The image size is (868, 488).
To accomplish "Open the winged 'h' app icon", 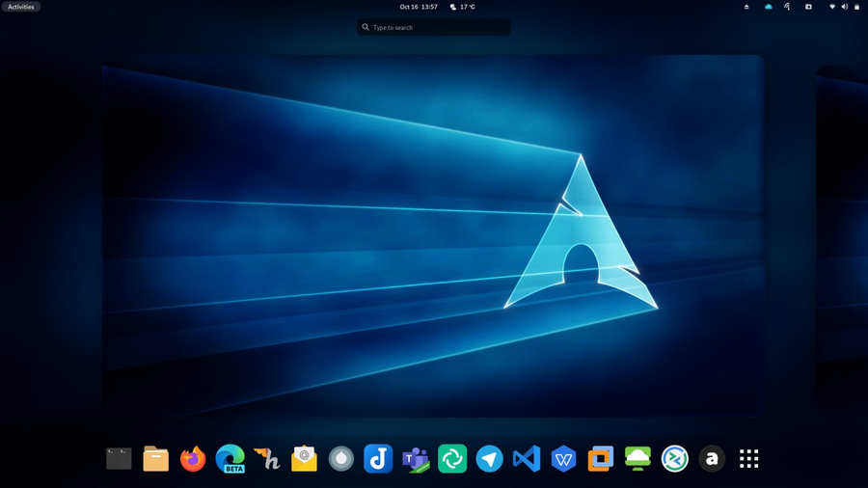I will coord(267,459).
